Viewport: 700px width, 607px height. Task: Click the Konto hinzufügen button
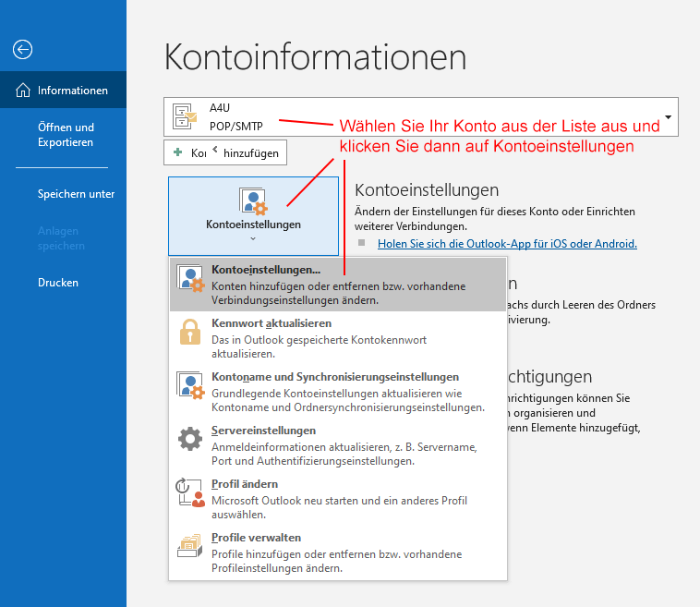pos(225,152)
